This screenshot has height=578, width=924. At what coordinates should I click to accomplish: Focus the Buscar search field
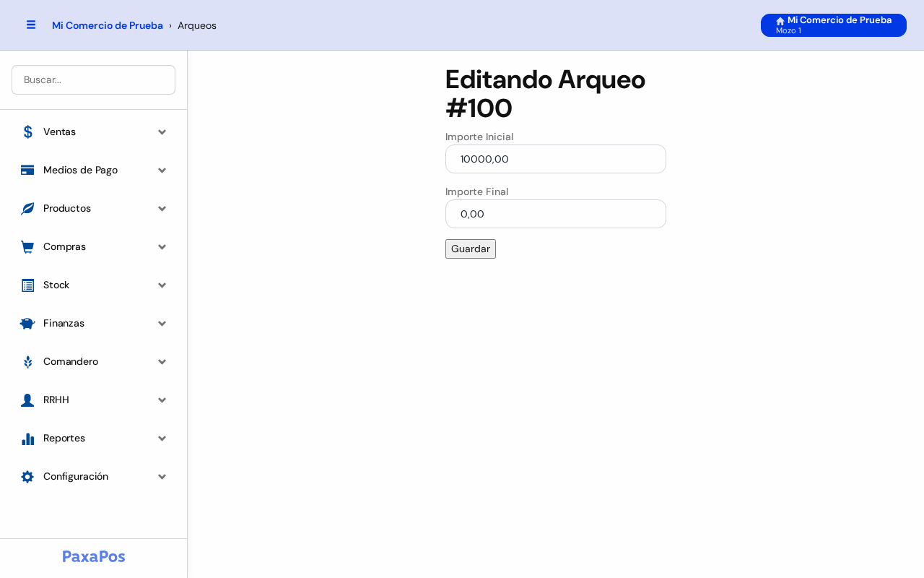tap(93, 79)
